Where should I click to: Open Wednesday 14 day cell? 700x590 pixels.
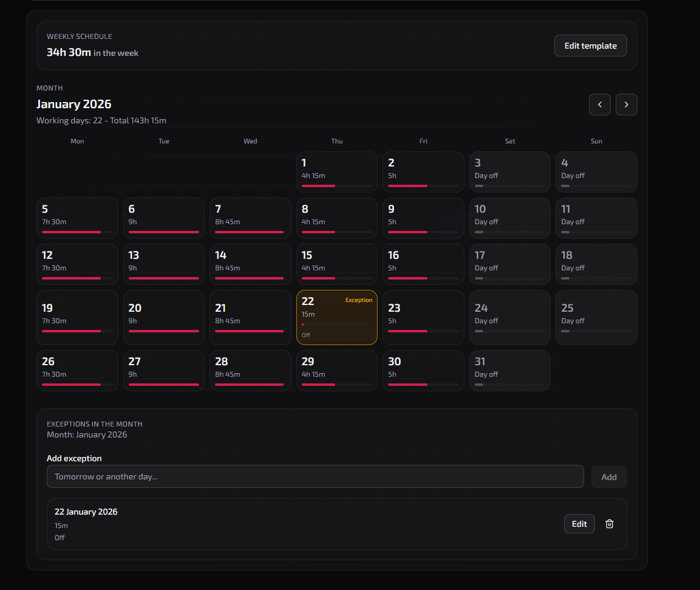click(251, 264)
